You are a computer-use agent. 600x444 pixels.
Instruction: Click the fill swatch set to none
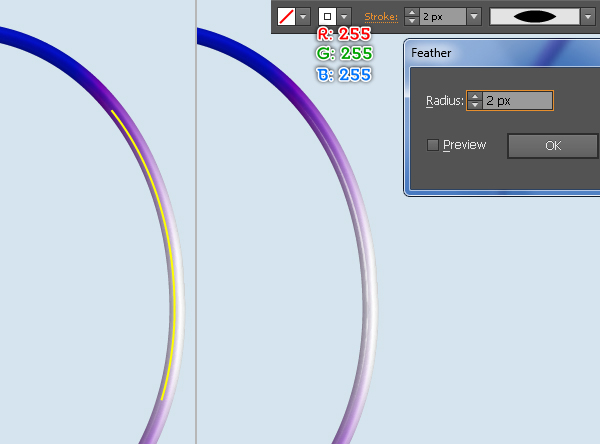(x=286, y=17)
